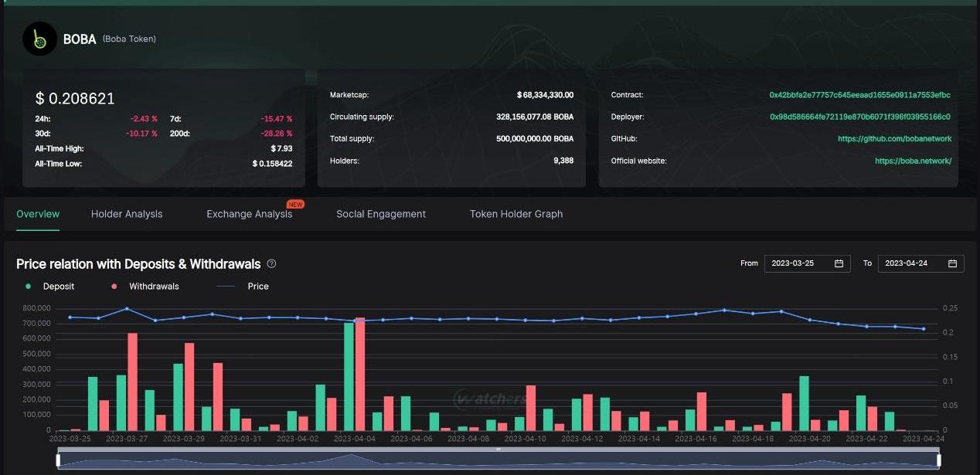Click the left handle of range slider
980x475 pixels.
coord(59,460)
